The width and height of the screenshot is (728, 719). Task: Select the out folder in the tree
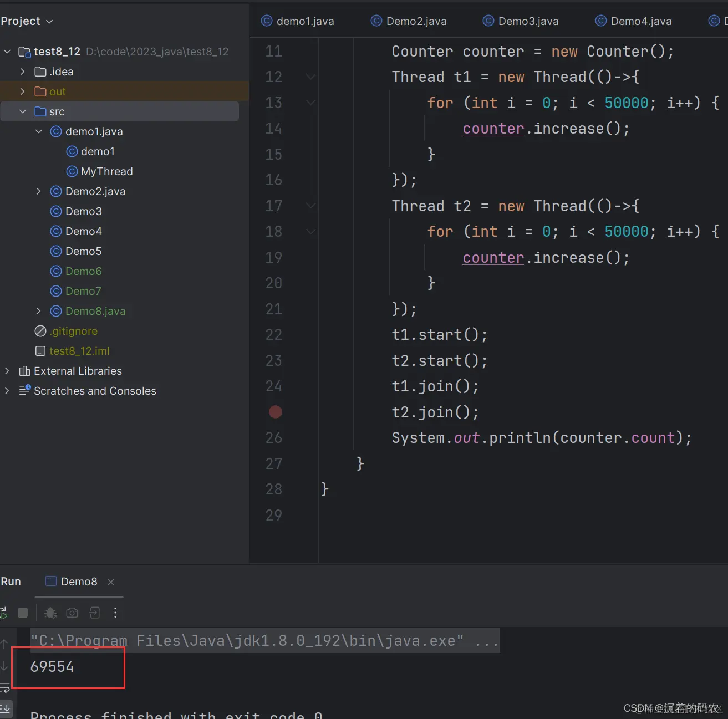click(50, 91)
